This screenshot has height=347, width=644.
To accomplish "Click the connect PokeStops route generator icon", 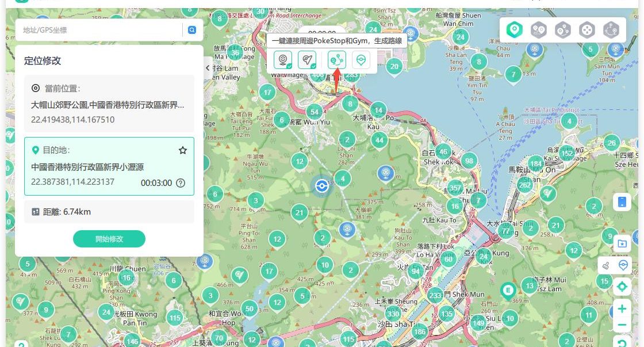I will coord(336,59).
